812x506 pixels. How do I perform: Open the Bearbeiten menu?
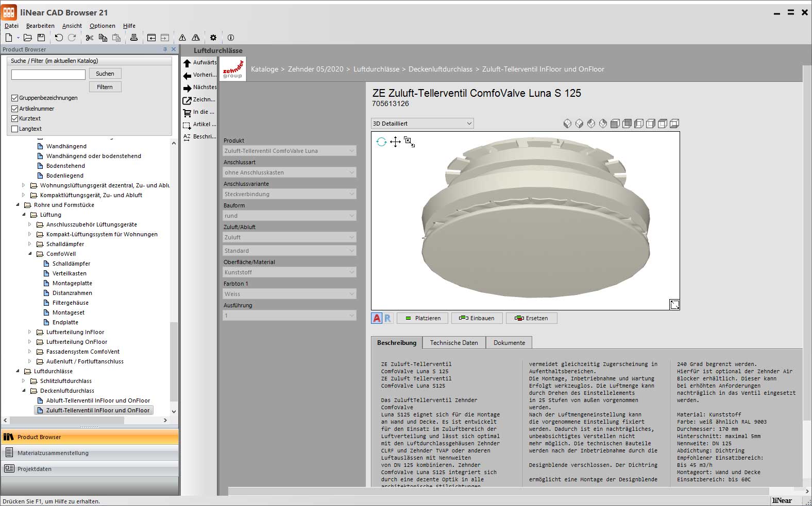pyautogui.click(x=40, y=26)
